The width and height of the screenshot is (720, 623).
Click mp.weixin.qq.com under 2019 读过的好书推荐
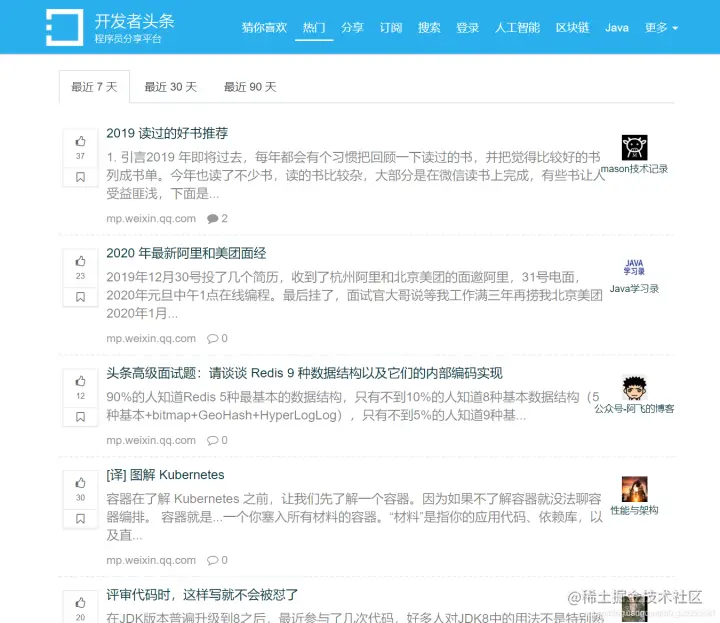point(151,219)
